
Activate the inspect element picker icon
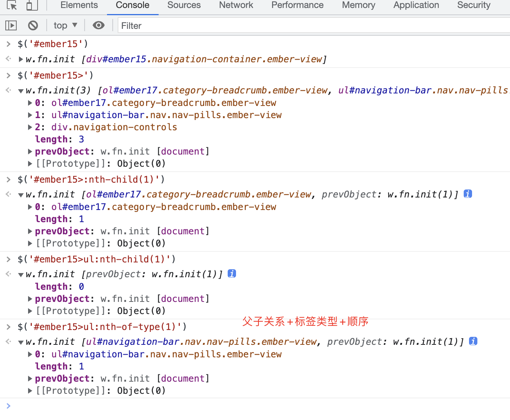[12, 5]
